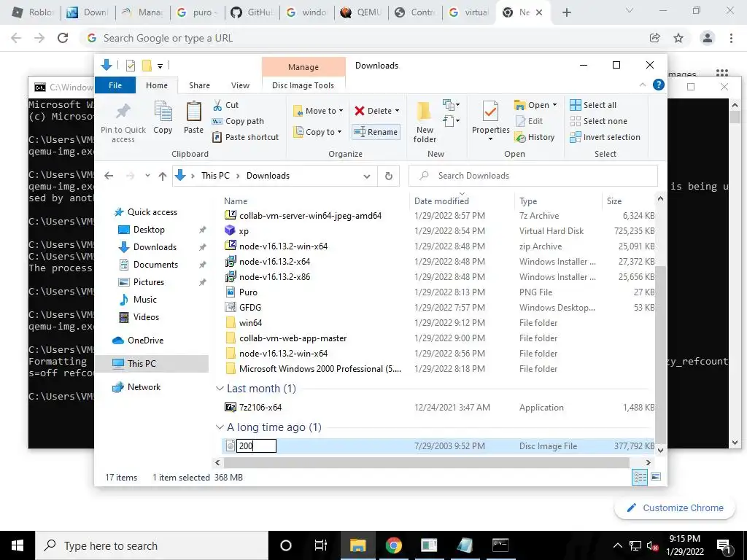This screenshot has width=747, height=560.
Task: Click Invert selection in the ribbon
Action: coord(605,137)
